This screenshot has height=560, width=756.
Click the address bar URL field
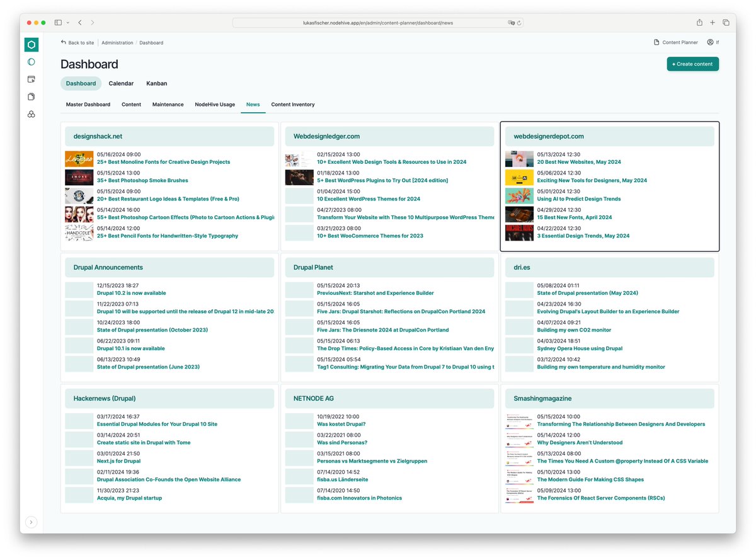click(x=378, y=23)
